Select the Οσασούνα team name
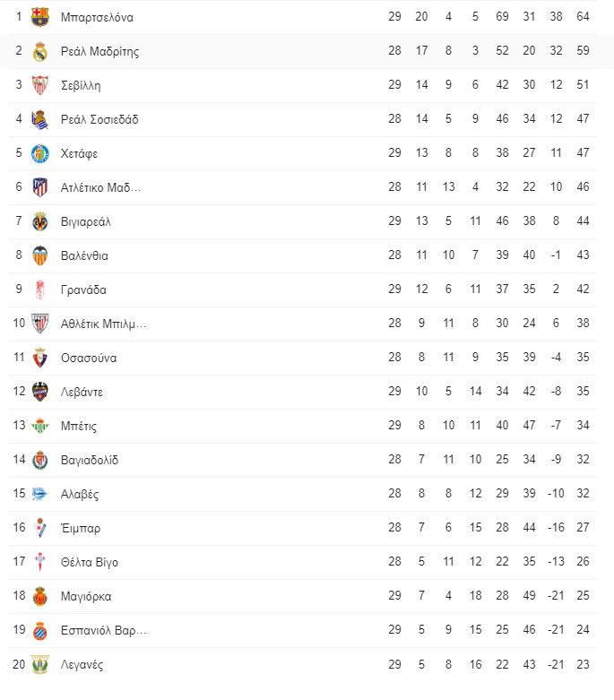The height and width of the screenshot is (700, 614). click(x=89, y=358)
